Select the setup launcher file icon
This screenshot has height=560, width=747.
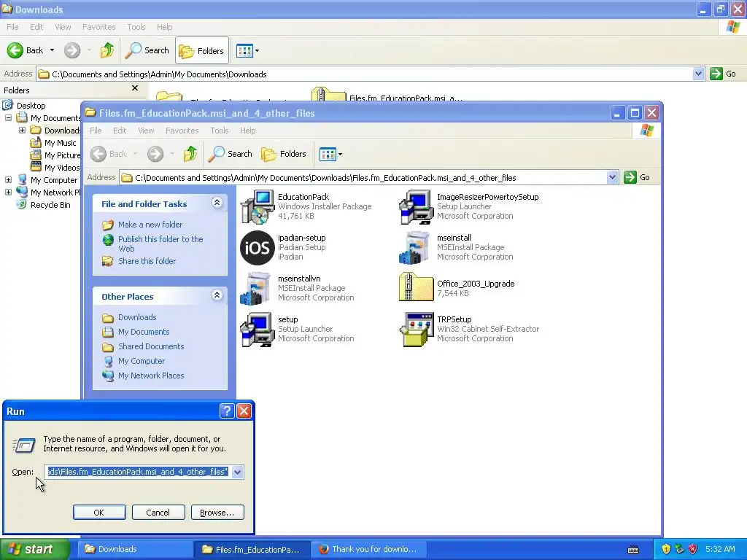(x=258, y=330)
